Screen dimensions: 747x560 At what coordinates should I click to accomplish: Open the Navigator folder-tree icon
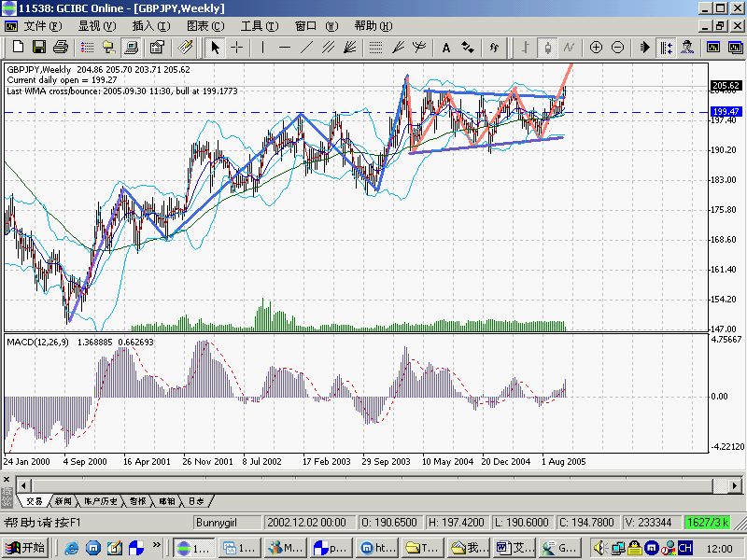pyautogui.click(x=109, y=48)
